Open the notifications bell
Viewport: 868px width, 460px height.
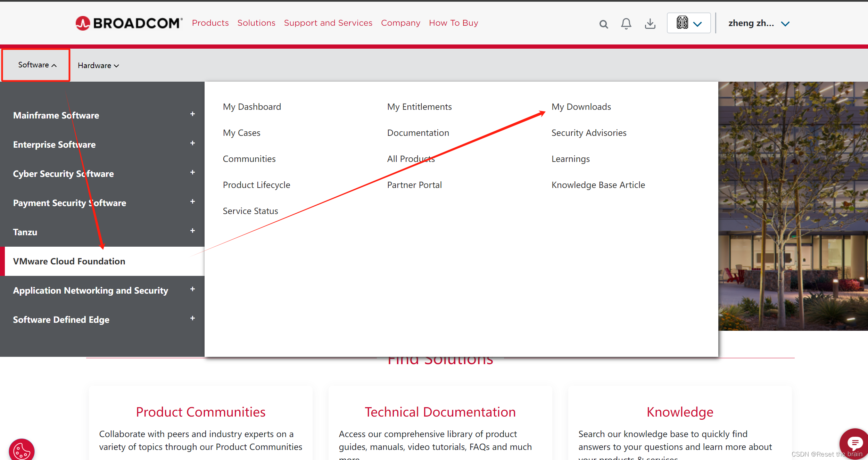626,24
